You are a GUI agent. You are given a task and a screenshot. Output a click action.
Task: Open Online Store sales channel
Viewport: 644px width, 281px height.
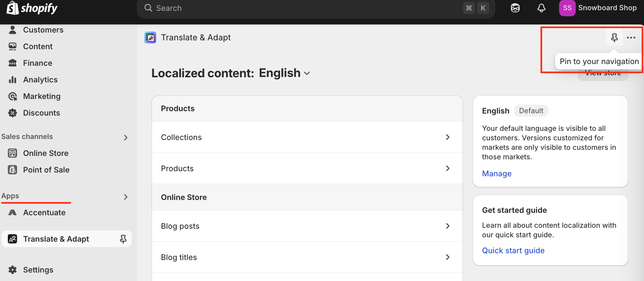point(46,153)
